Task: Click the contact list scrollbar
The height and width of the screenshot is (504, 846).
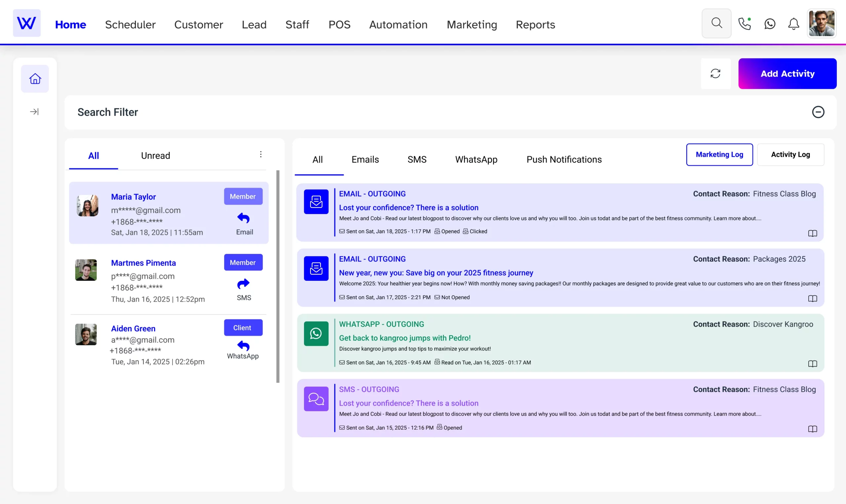Action: (278, 276)
